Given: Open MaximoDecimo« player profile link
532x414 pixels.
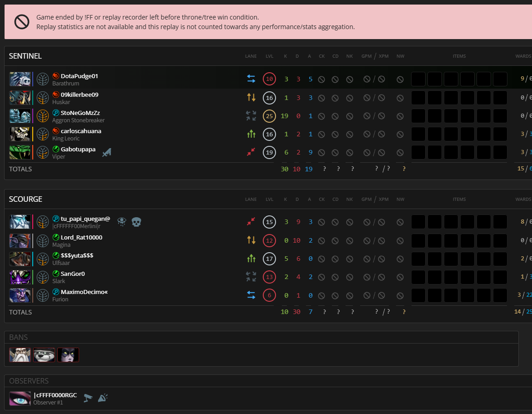Looking at the screenshot, I should pos(84,292).
